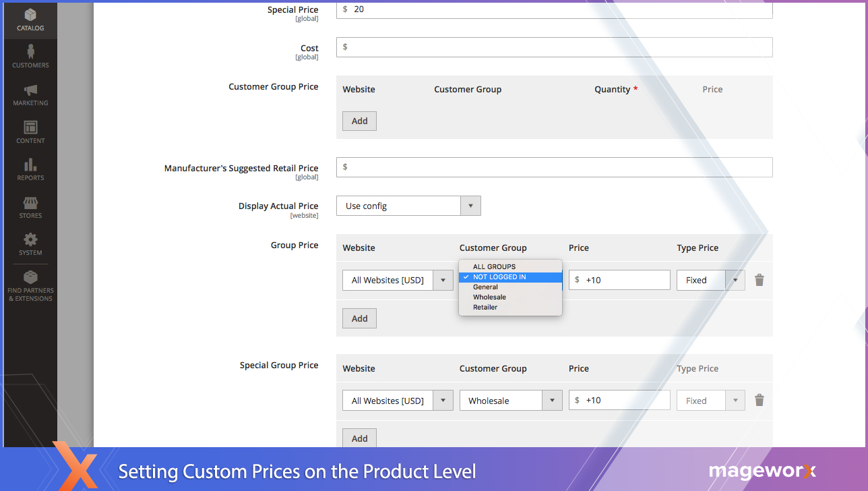
Task: Open Find Partners & Extensions
Action: pyautogui.click(x=30, y=286)
